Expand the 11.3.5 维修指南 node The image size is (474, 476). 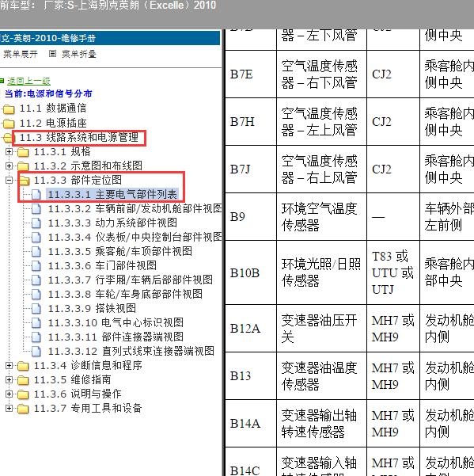(x=9, y=379)
